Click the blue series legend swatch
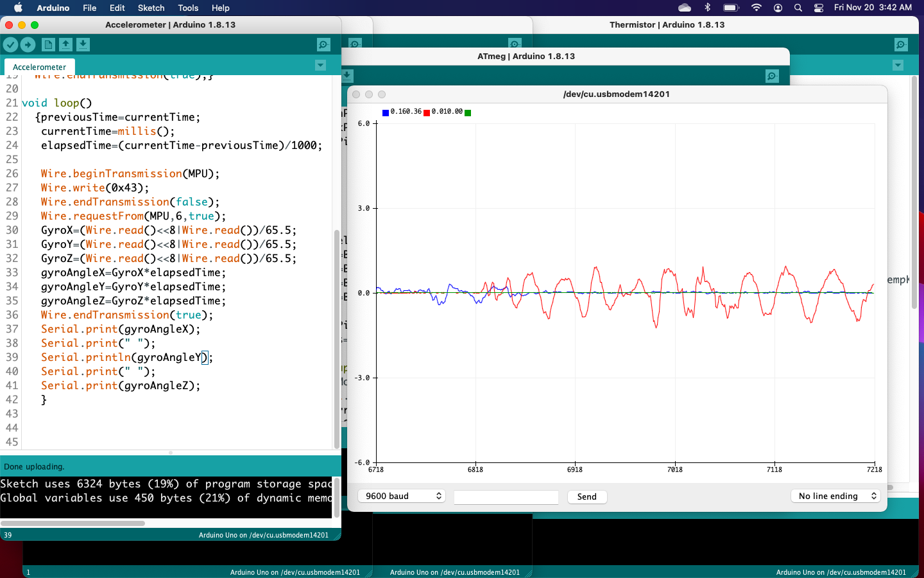The height and width of the screenshot is (578, 924). pyautogui.click(x=386, y=112)
